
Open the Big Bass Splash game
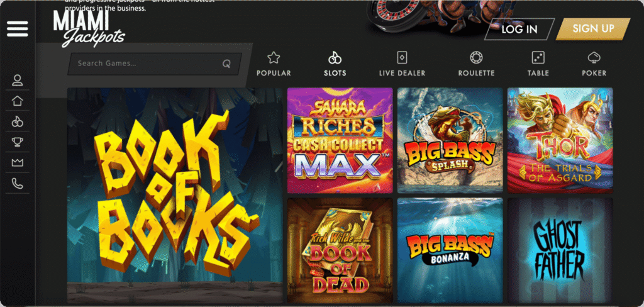[450, 140]
